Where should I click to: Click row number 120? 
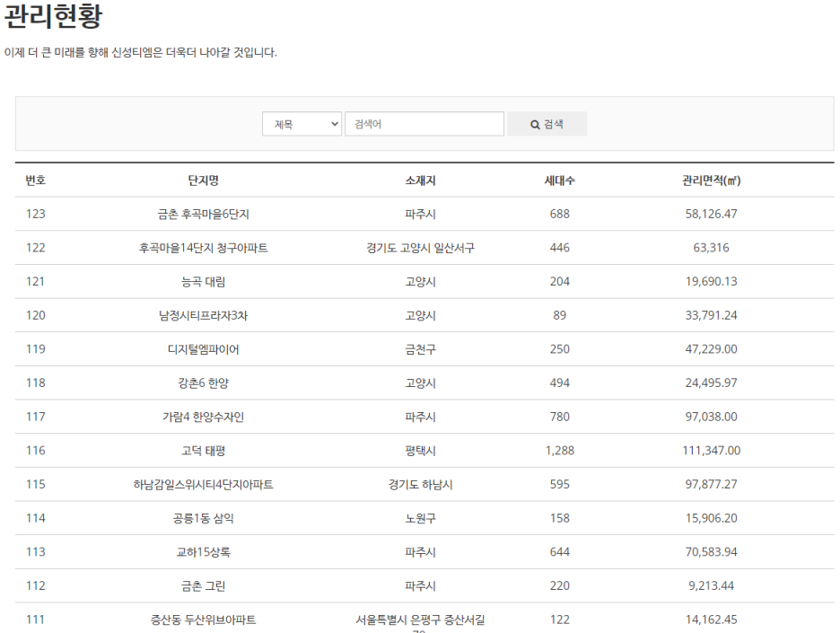pos(35,315)
